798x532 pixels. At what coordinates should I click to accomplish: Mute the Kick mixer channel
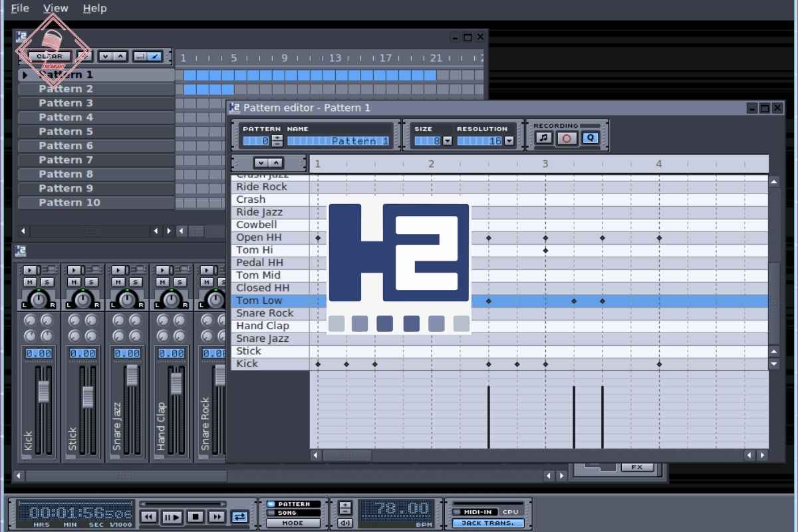coord(31,282)
